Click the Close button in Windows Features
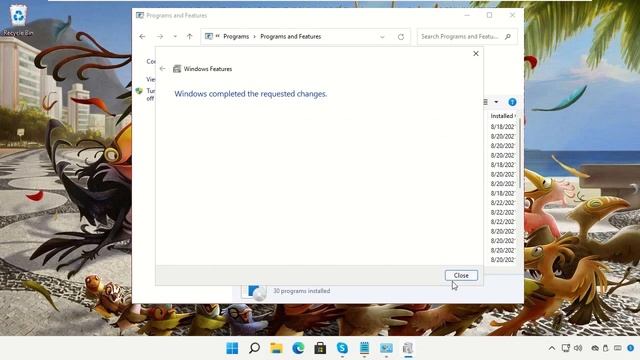 tap(461, 276)
